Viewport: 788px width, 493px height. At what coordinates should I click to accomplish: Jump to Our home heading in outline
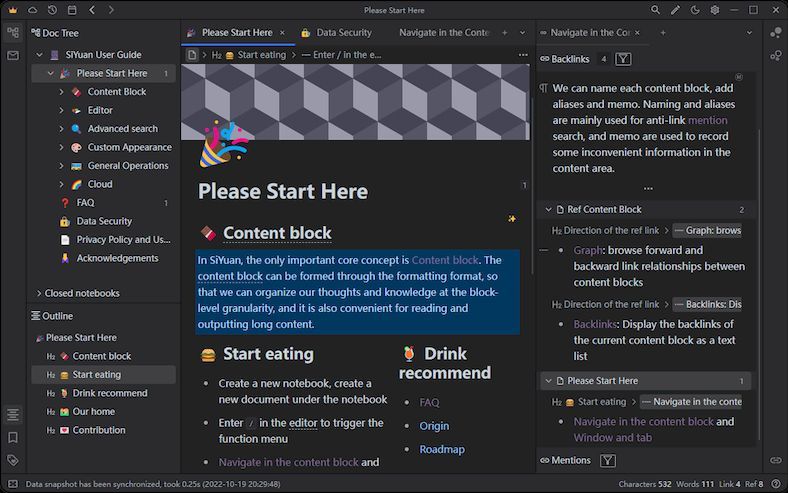(104, 412)
